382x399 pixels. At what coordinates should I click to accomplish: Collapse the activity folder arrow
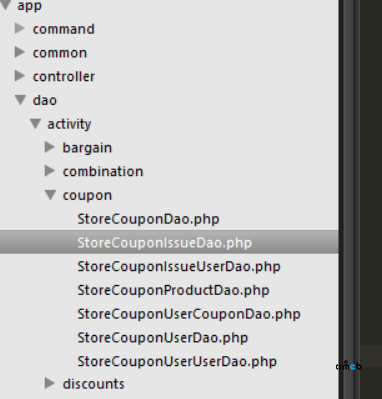[35, 124]
